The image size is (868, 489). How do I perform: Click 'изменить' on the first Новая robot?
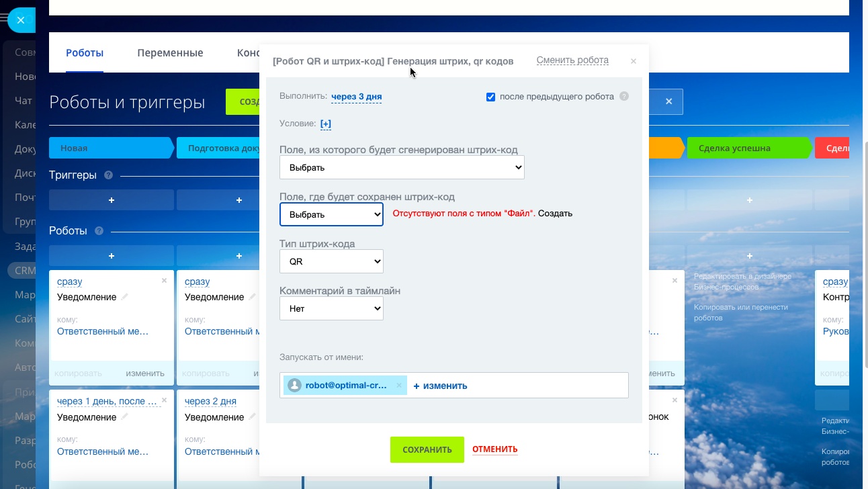145,373
